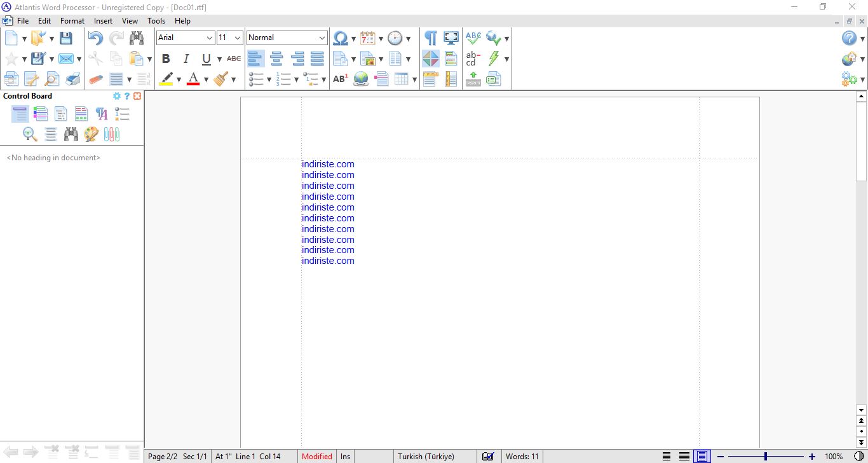Click the Insert Table grid icon
The image size is (868, 463).
coord(401,79)
